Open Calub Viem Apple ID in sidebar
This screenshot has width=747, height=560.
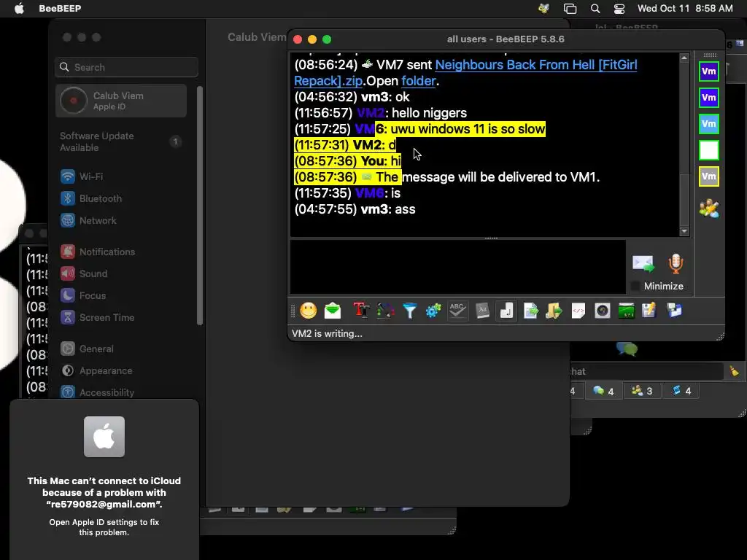(121, 101)
